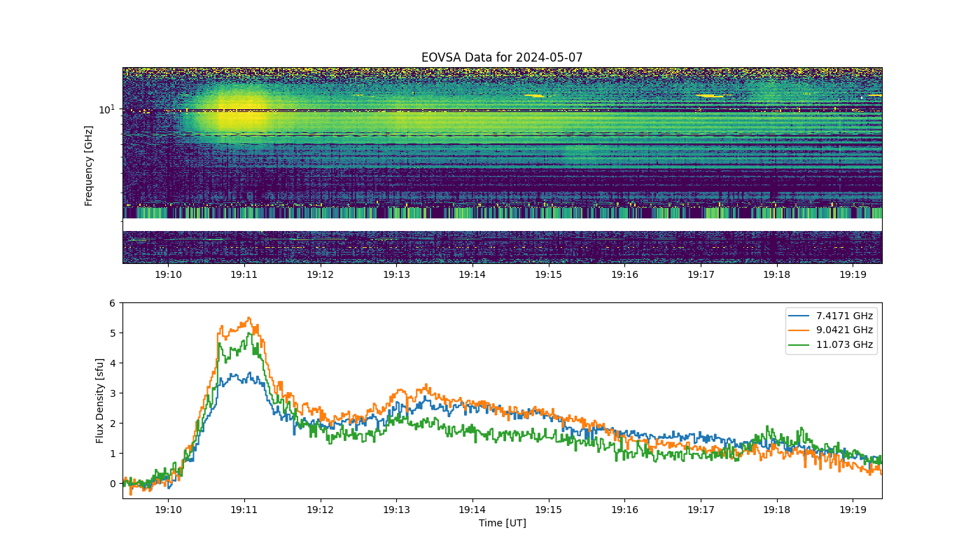
Task: Click the flux density tick value 6
Action: tap(112, 303)
